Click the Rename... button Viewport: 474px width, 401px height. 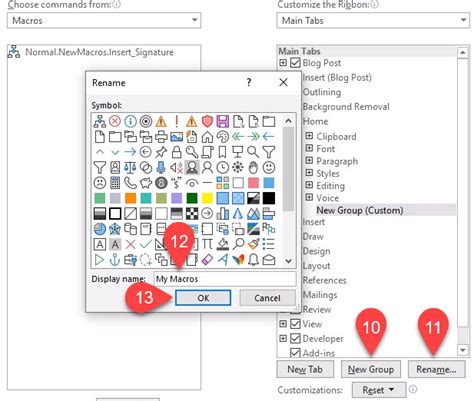point(436,369)
